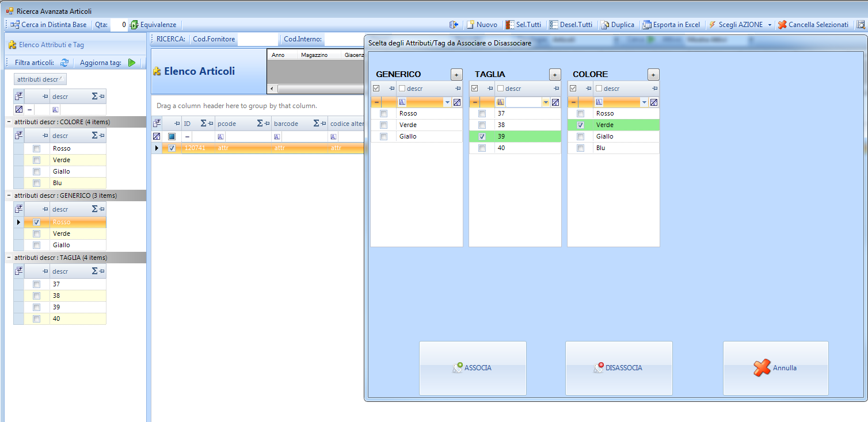Open field chooser icon in TAGLIA group grid
Viewport: 868px width, 422px height.
pos(18,271)
